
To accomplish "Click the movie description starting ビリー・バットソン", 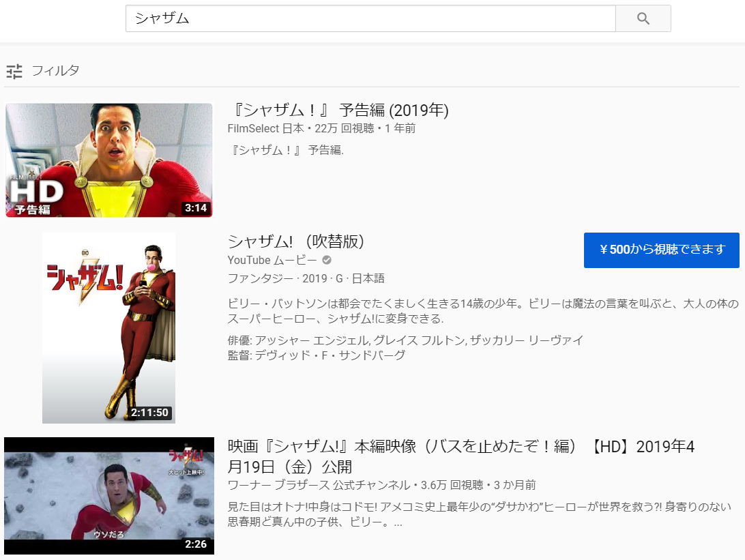I will coord(483,311).
